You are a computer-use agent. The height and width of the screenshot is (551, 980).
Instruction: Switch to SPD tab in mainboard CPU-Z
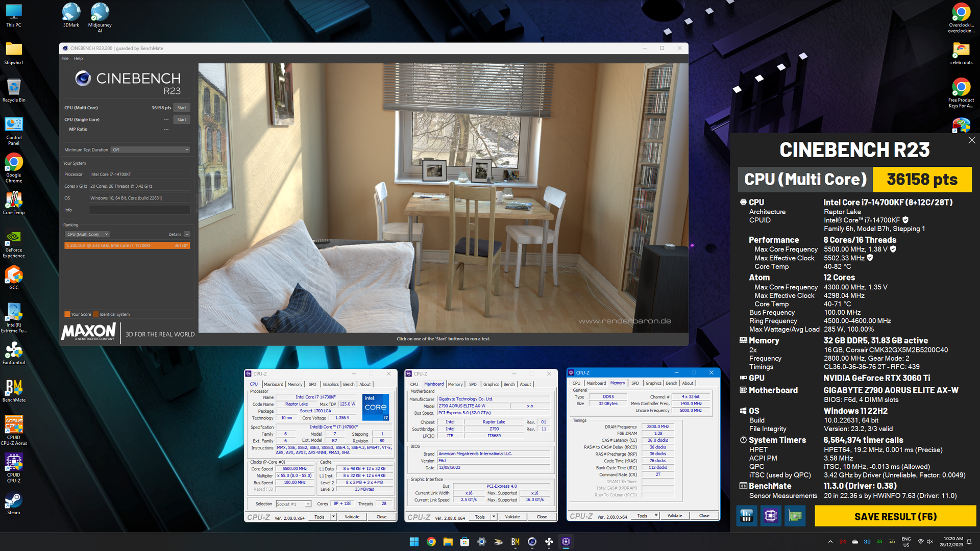click(x=473, y=385)
